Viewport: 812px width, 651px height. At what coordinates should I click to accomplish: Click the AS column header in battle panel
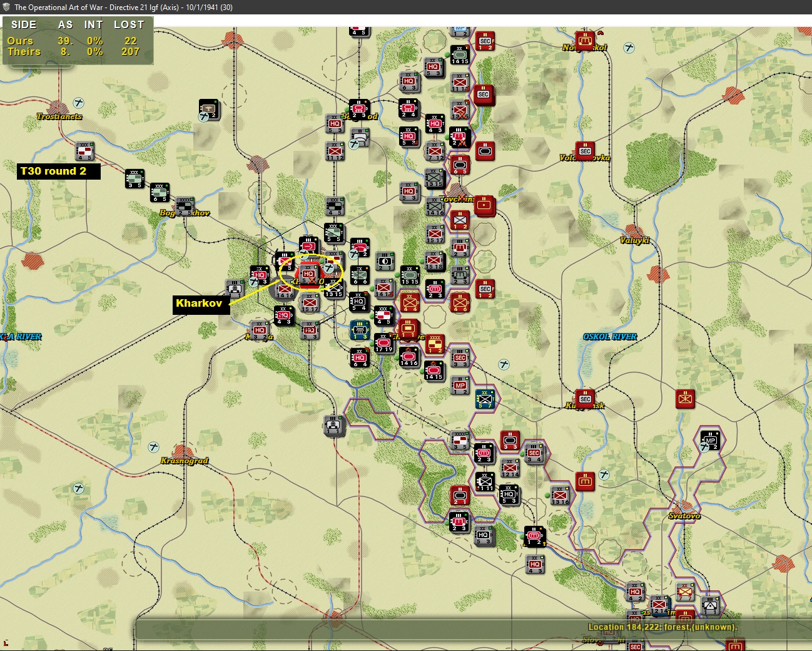click(66, 24)
